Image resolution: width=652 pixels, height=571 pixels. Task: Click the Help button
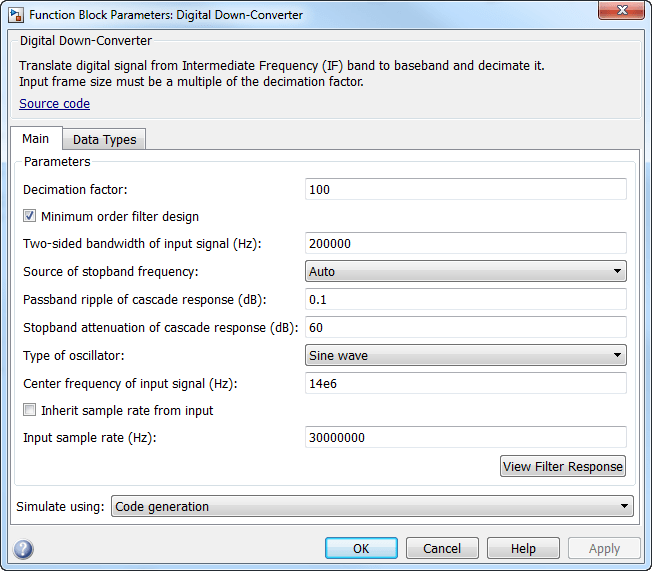tap(523, 549)
